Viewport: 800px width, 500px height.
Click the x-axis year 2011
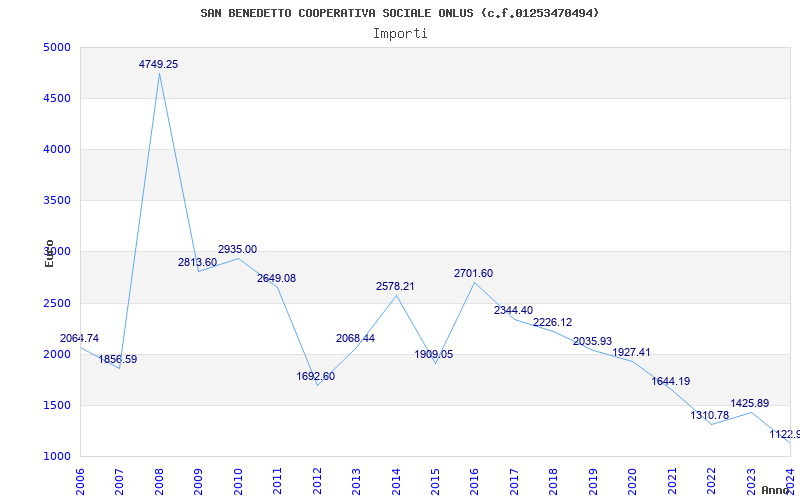click(x=278, y=481)
